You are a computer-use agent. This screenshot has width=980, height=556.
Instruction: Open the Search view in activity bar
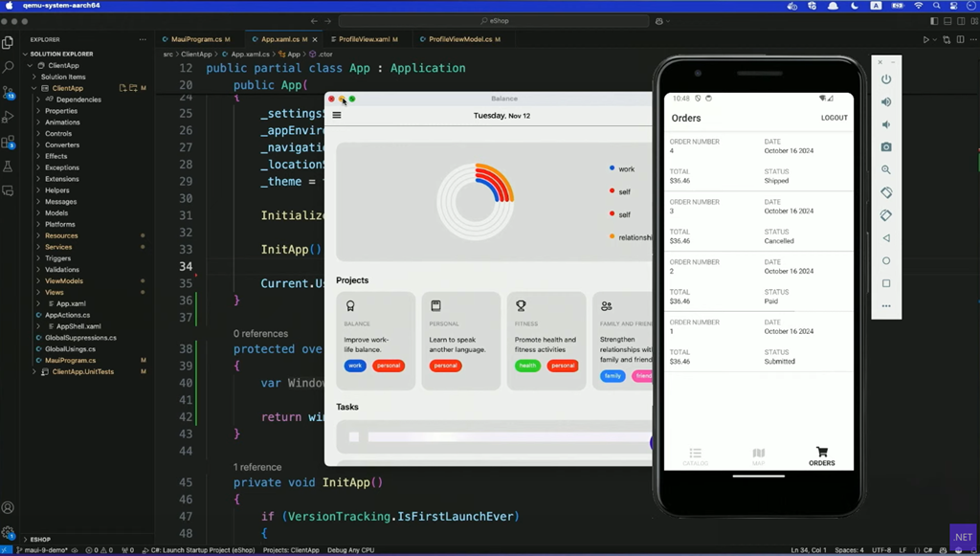[x=8, y=67]
